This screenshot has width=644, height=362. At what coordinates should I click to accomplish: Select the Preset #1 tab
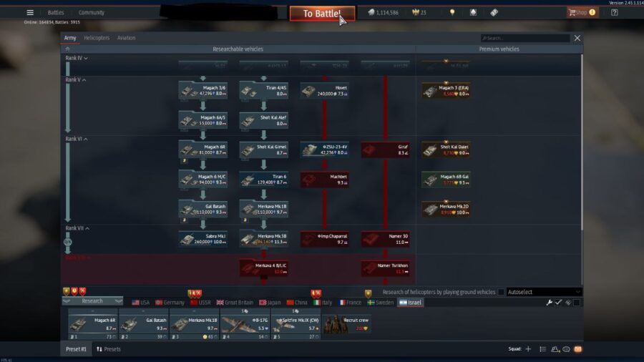pos(76,349)
